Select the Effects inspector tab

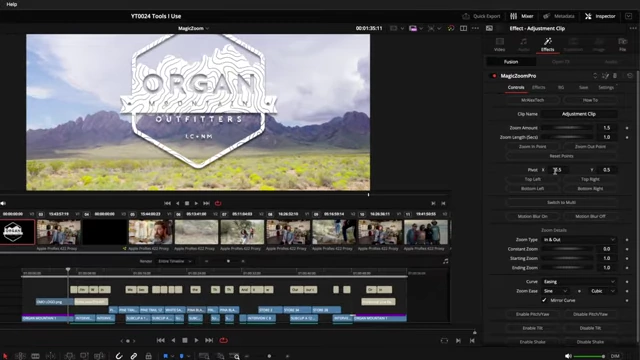pyautogui.click(x=547, y=44)
